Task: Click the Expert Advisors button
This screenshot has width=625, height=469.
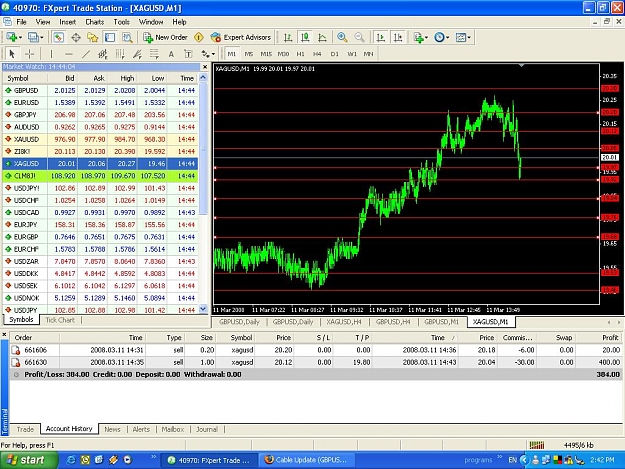Action: (x=241, y=37)
